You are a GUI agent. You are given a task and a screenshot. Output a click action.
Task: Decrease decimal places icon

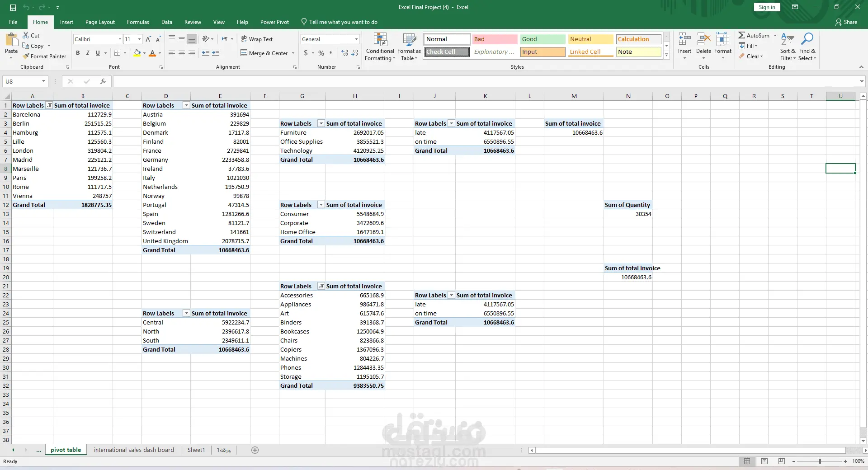coord(355,53)
